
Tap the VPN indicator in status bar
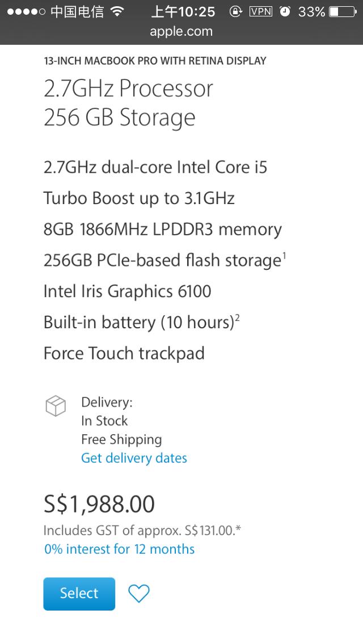pos(261,11)
